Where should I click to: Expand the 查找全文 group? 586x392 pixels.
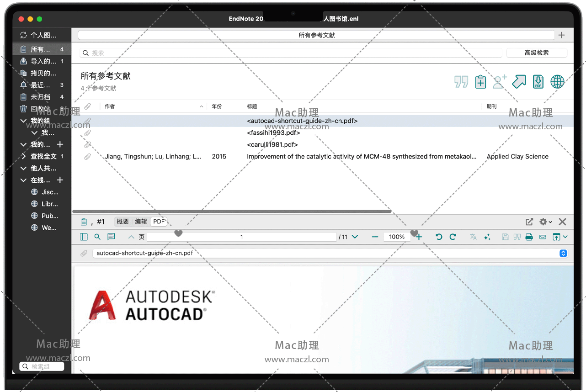click(24, 156)
